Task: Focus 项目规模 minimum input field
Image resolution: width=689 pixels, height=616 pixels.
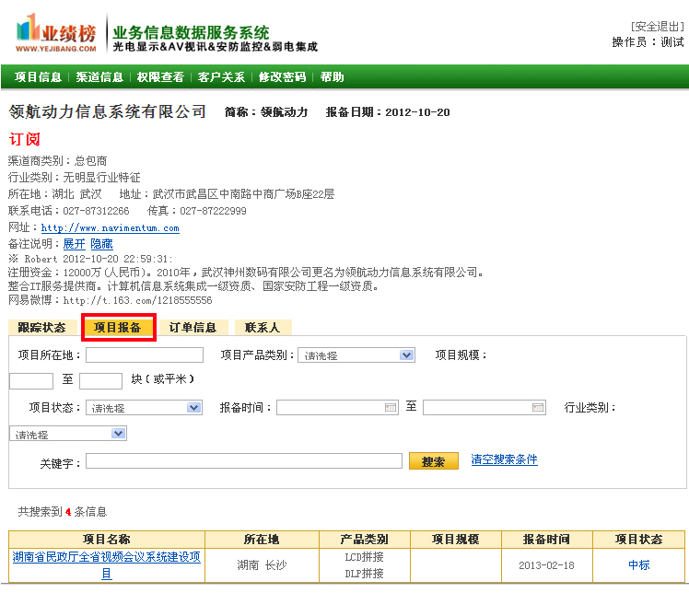Action: click(x=31, y=381)
